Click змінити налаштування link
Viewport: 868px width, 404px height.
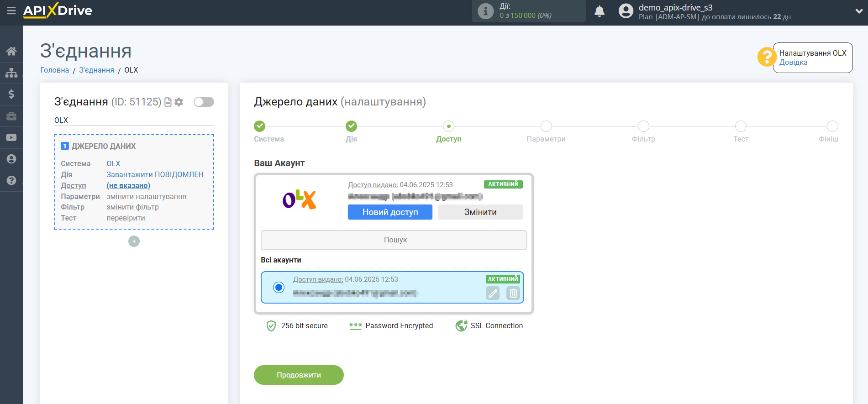point(146,196)
